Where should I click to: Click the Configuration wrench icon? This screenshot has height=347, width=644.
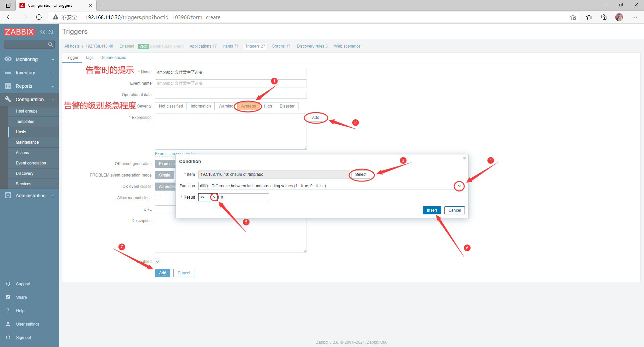click(x=8, y=99)
